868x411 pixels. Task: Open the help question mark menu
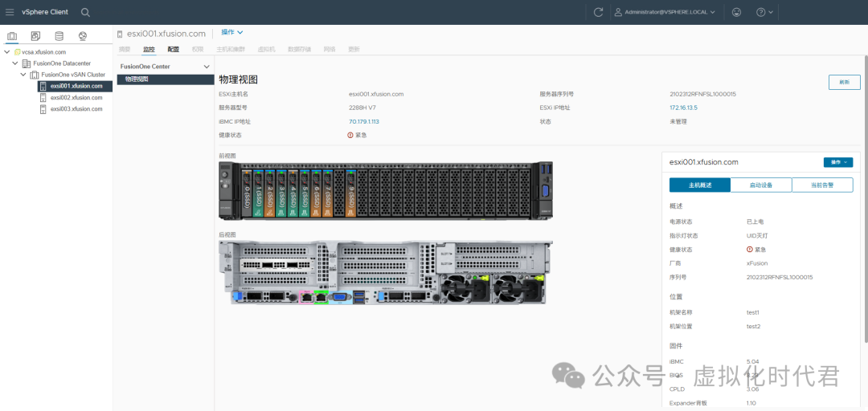[764, 12]
